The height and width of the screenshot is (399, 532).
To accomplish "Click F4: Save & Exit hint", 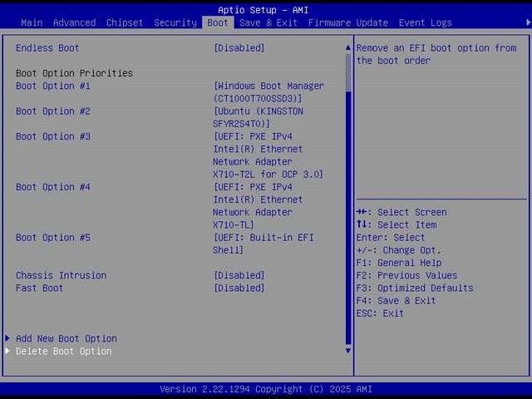I will 396,301.
